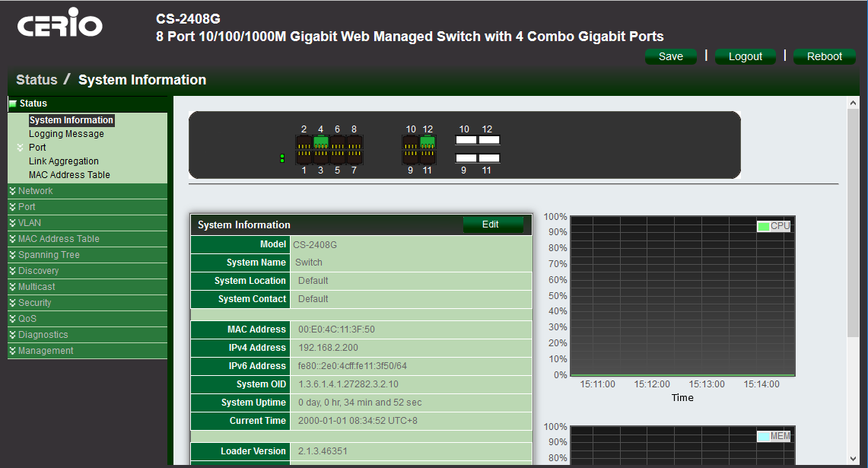Expand the Discovery section

(87, 271)
